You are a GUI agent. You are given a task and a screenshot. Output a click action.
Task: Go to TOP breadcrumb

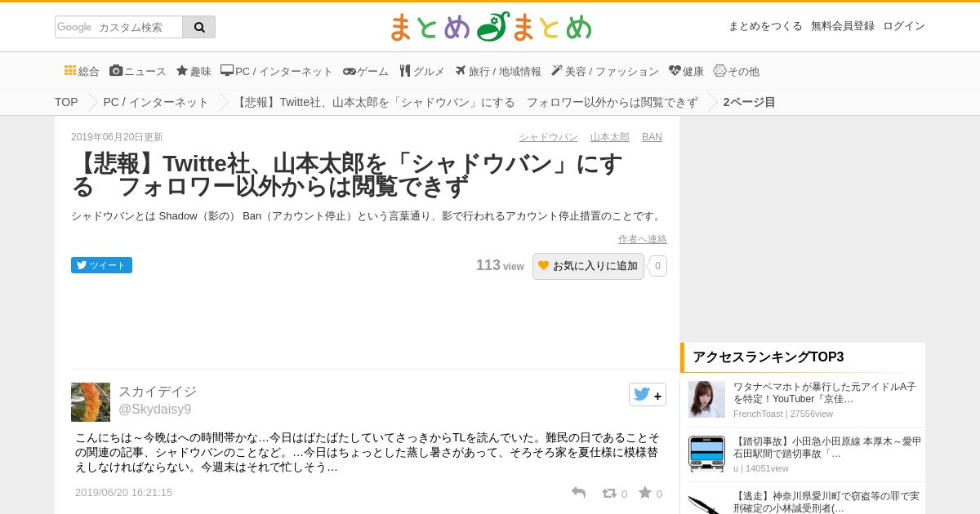(x=66, y=102)
